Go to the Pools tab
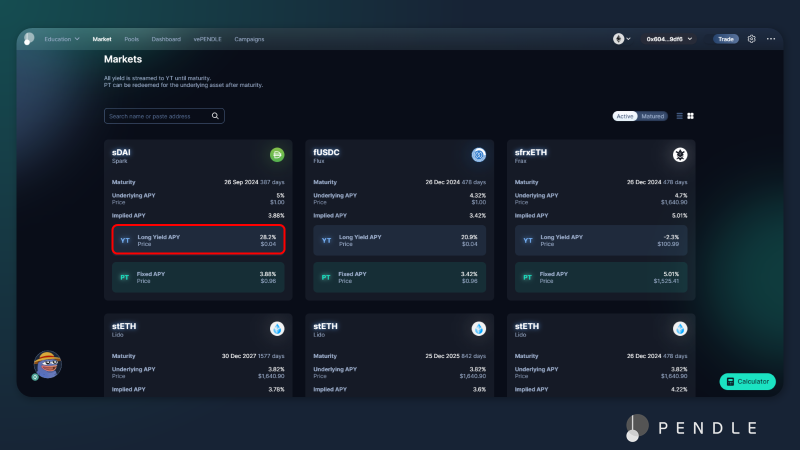 point(131,39)
